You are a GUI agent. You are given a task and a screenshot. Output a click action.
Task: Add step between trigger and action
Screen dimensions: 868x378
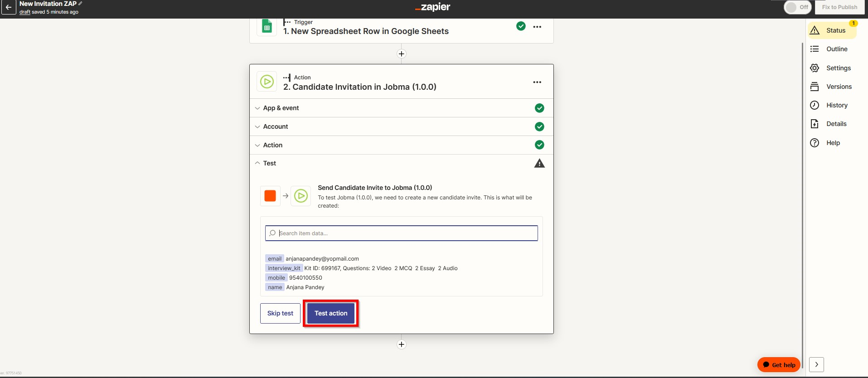402,54
